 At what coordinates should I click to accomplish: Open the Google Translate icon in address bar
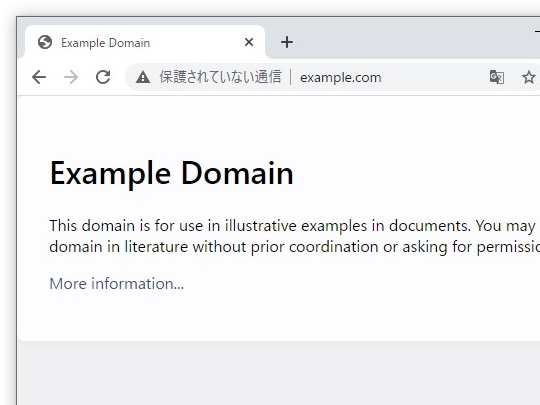point(497,77)
